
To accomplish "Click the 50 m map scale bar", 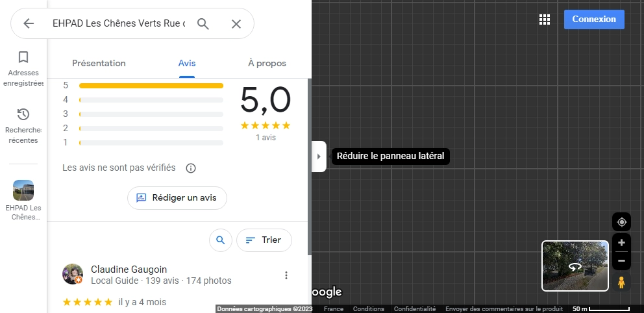I will pos(601,309).
